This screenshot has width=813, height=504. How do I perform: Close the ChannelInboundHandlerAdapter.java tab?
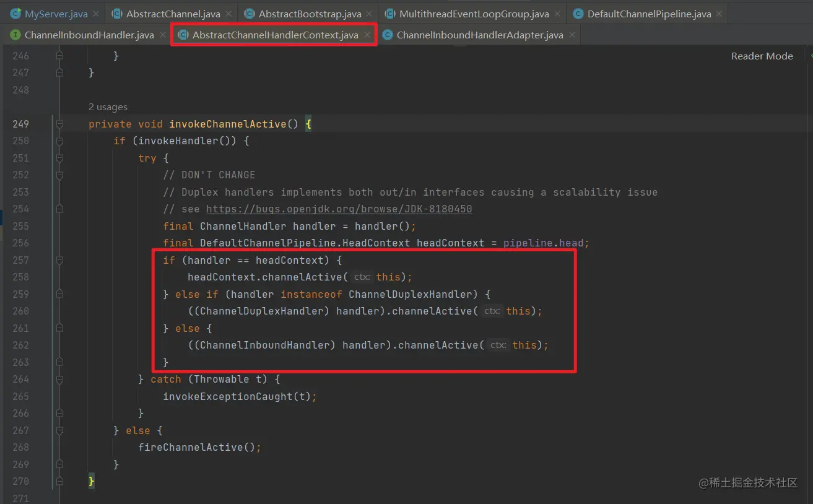click(572, 35)
